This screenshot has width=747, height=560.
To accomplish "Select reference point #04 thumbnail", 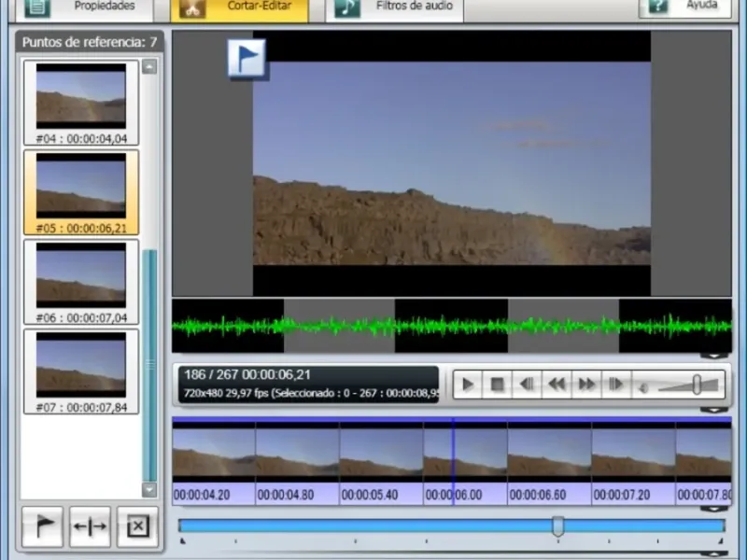I will (81, 103).
